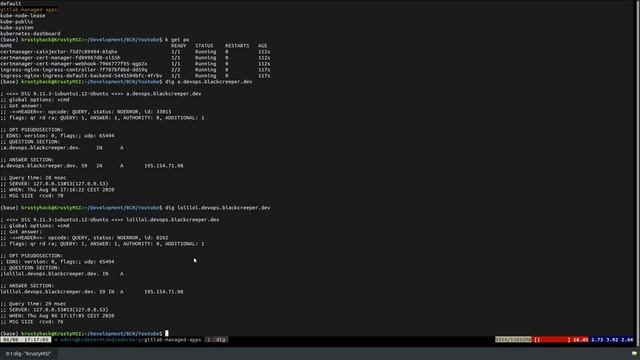Image resolution: width=640 pixels, height=360 pixels.
Task: Click the first 'MSG SIZE rcvd' line
Action: coord(32,196)
